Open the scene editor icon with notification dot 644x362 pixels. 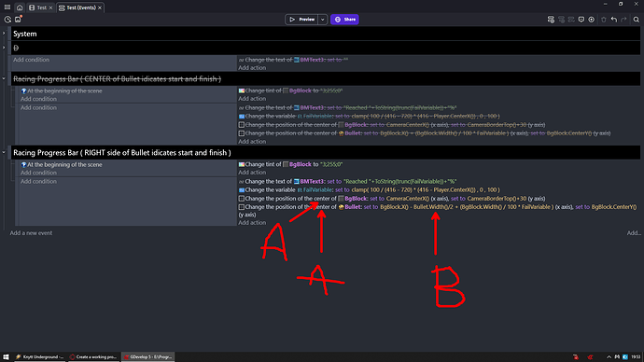18,20
